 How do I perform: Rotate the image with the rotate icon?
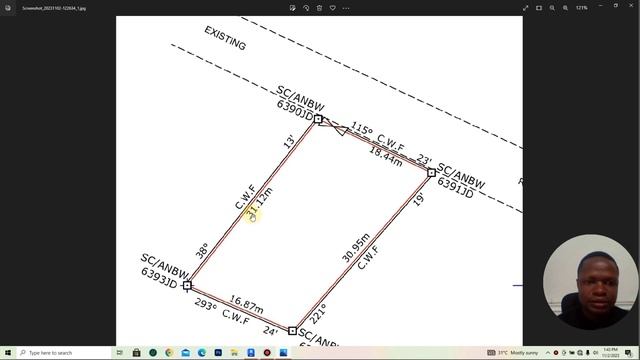(306, 8)
